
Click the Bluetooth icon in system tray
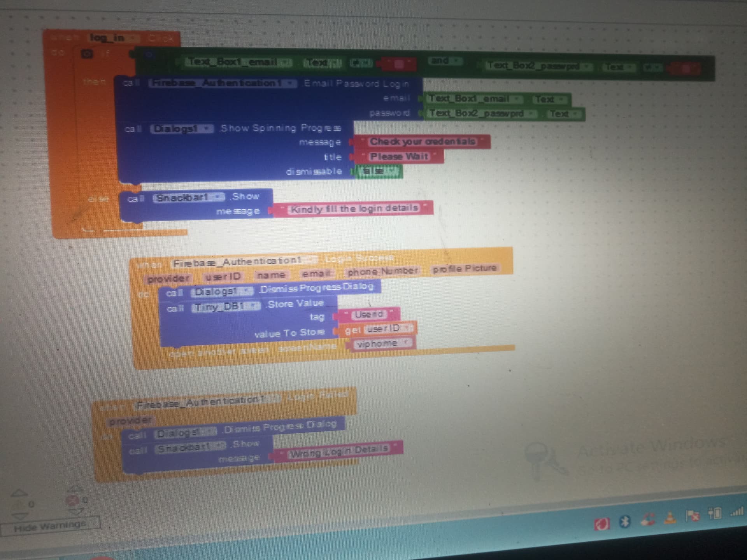624,521
